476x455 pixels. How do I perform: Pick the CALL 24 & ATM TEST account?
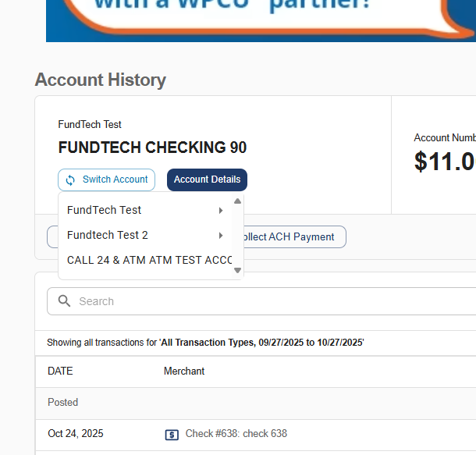click(x=148, y=260)
